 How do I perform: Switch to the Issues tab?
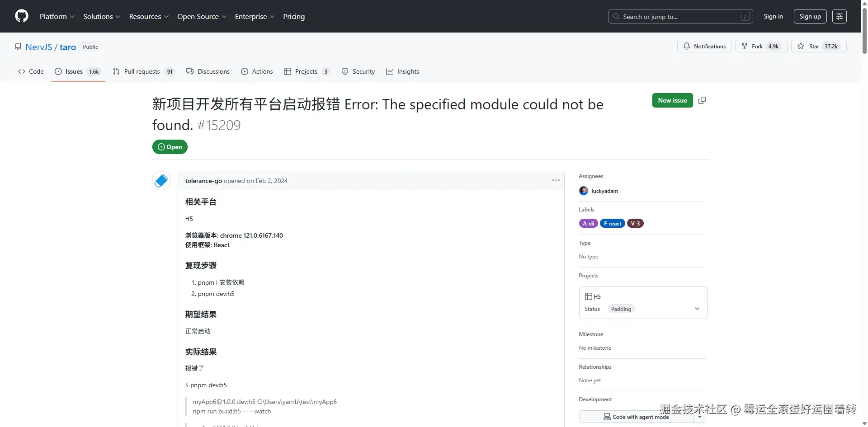[x=78, y=71]
